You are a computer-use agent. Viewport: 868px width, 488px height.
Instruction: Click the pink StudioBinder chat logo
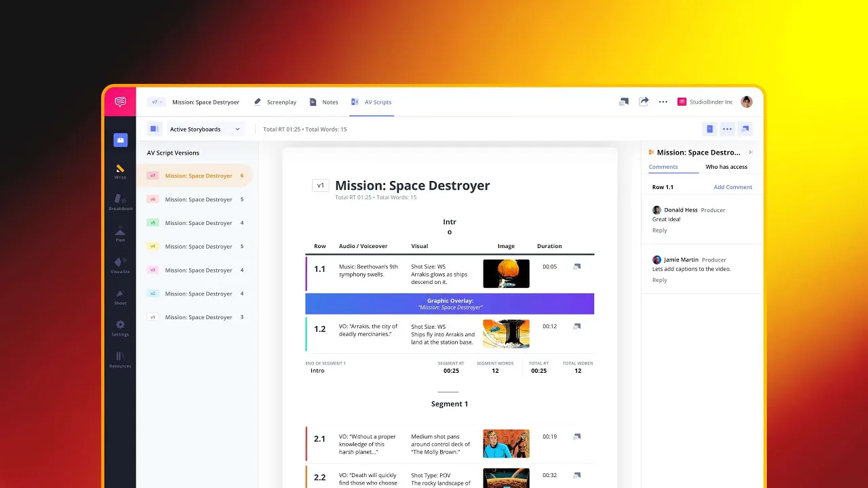[x=120, y=102]
